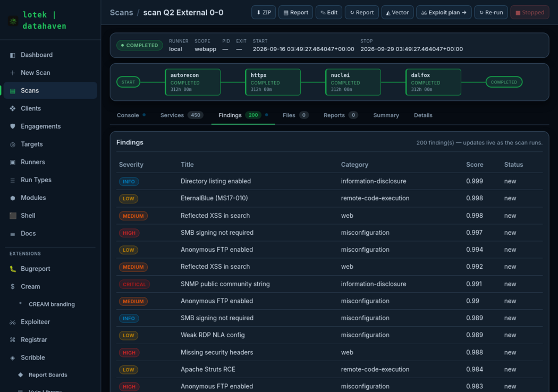Open the Exploit plan
The height and width of the screenshot is (392, 558).
click(444, 12)
